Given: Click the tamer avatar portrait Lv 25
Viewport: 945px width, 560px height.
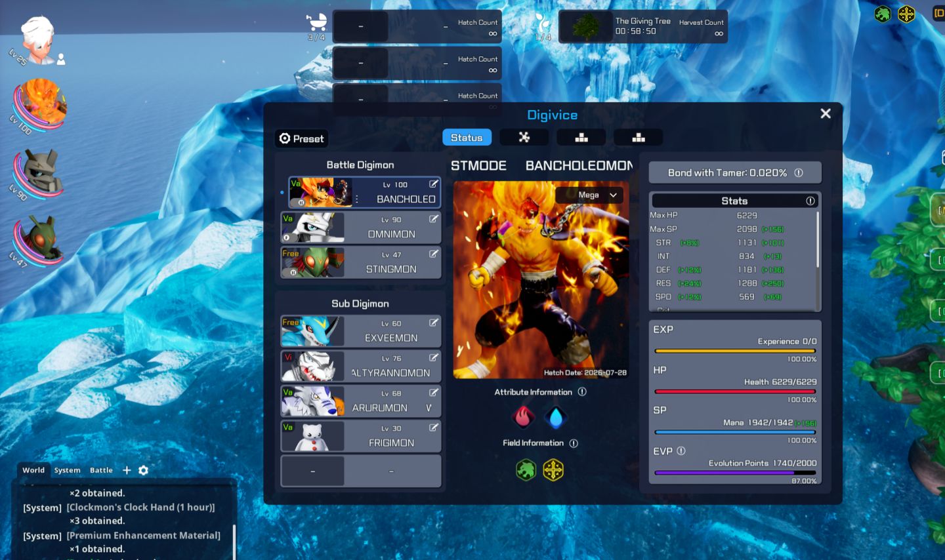Looking at the screenshot, I should 37,39.
